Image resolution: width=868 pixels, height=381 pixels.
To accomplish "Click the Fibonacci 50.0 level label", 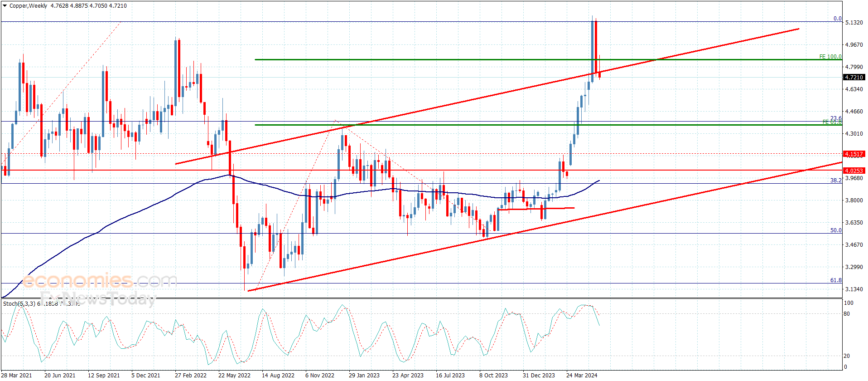I will [x=836, y=230].
